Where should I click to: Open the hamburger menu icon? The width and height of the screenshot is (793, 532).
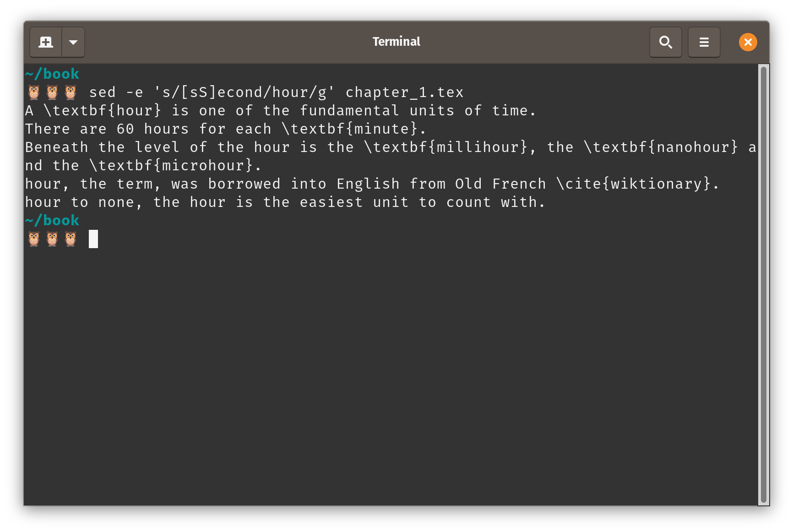(x=704, y=42)
